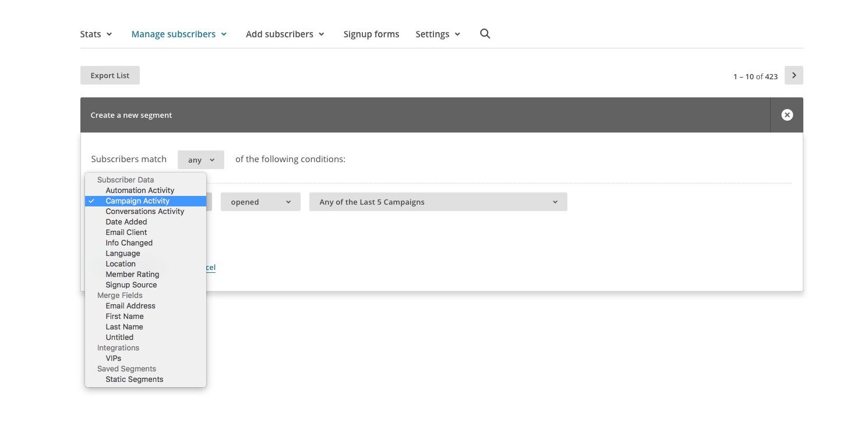Screen dimensions: 868x428
Task: Select Email Client in the dropdown list
Action: pos(126,232)
